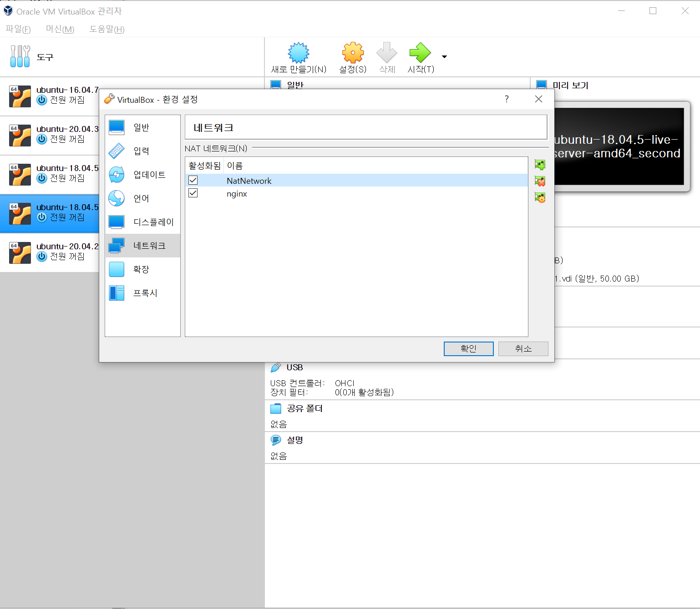Add a new NAT network icon
Image resolution: width=700 pixels, height=609 pixels.
540,165
